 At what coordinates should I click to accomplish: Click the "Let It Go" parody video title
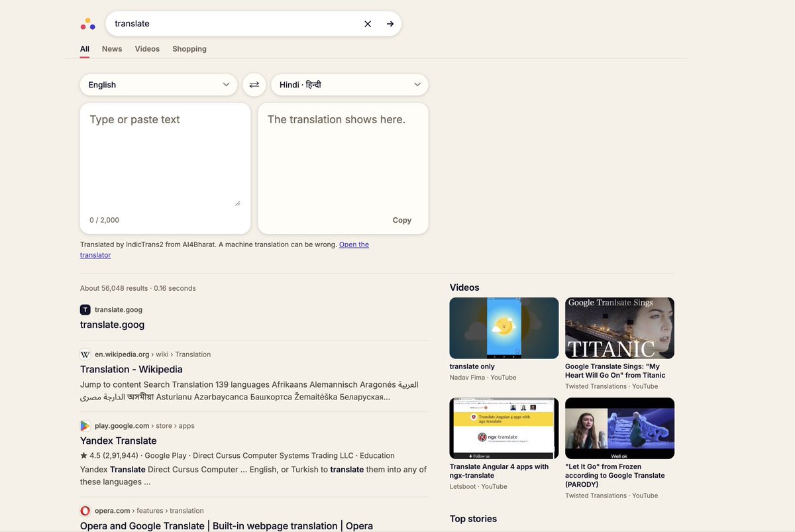(615, 476)
